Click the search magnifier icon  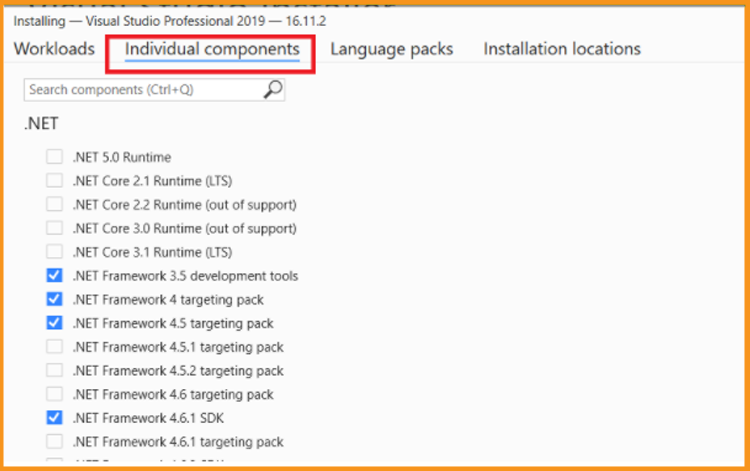[x=273, y=89]
